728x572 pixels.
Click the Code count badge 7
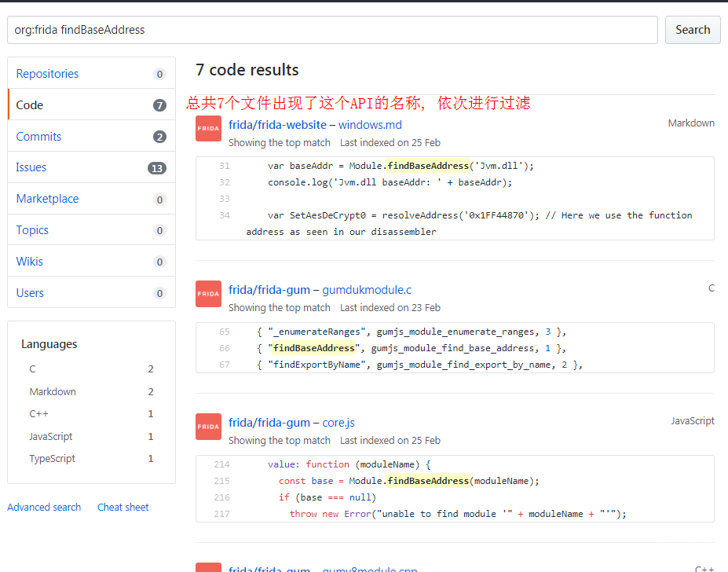tap(159, 105)
